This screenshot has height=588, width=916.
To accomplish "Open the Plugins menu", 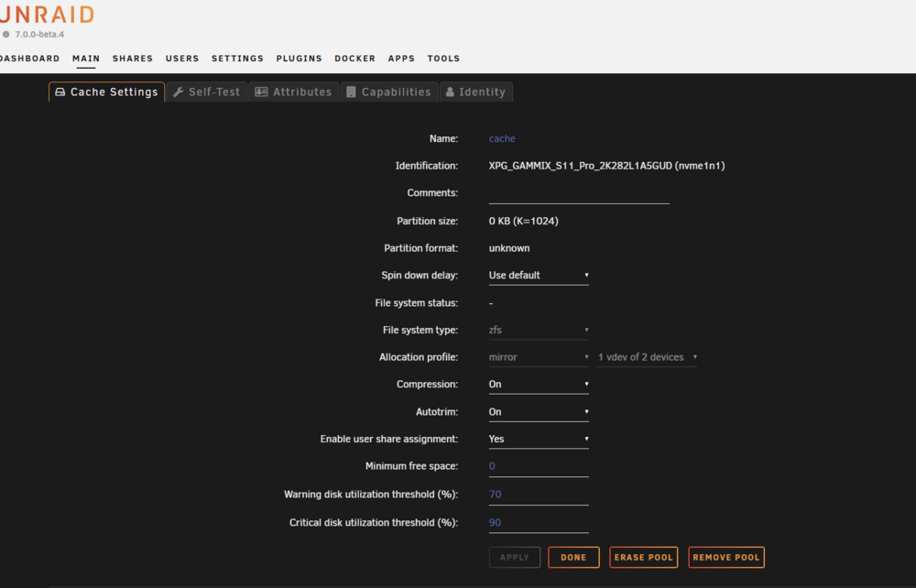I will 300,59.
